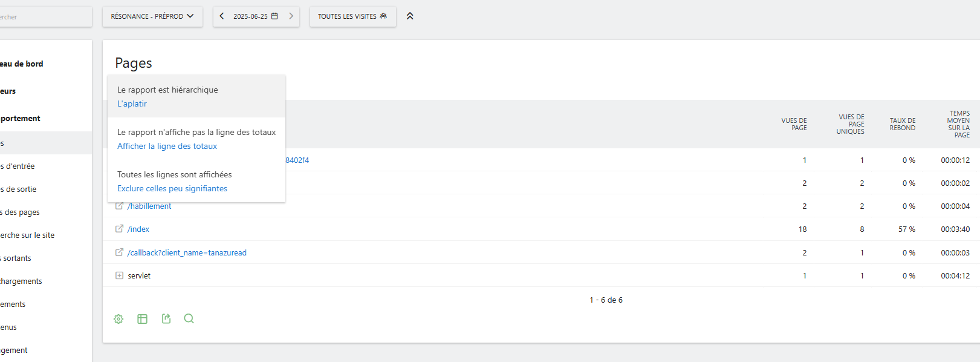980x362 pixels.
Task: Click the table visualization icon
Action: [x=142, y=319]
